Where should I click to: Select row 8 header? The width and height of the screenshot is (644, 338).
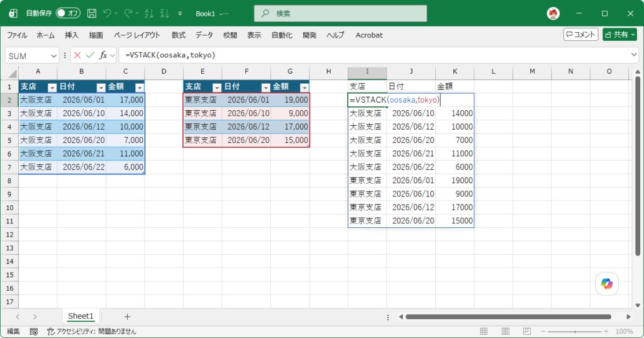(9, 181)
